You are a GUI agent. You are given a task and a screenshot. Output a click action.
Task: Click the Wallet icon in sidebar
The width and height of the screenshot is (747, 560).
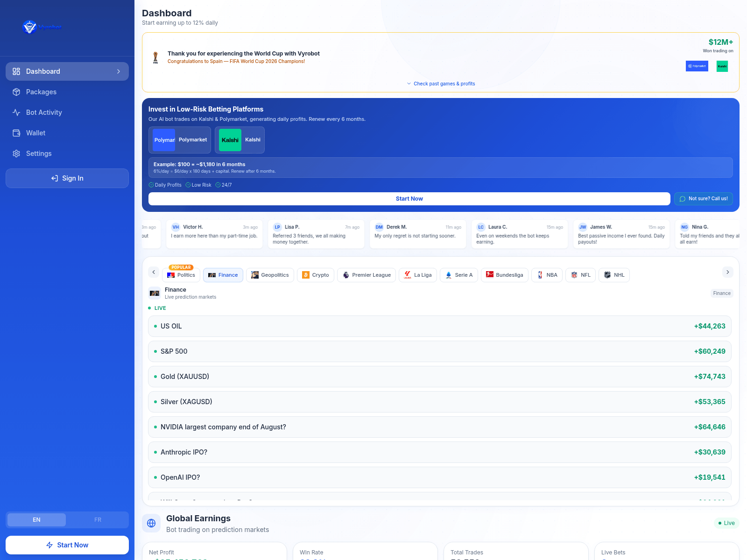pyautogui.click(x=16, y=133)
